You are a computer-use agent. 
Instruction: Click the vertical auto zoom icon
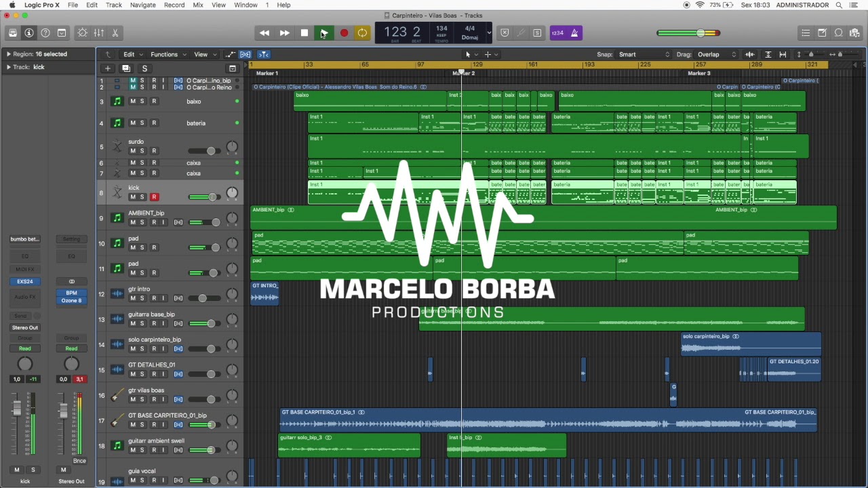pyautogui.click(x=768, y=54)
